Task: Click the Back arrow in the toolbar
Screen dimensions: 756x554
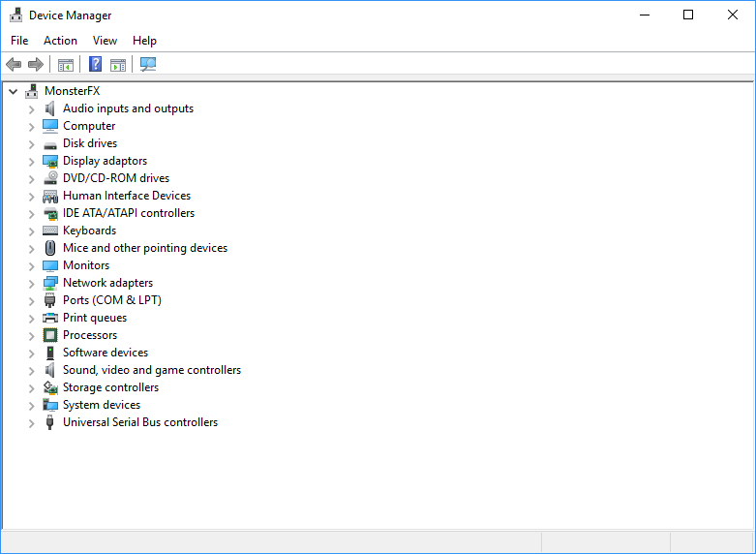Action: tap(14, 65)
